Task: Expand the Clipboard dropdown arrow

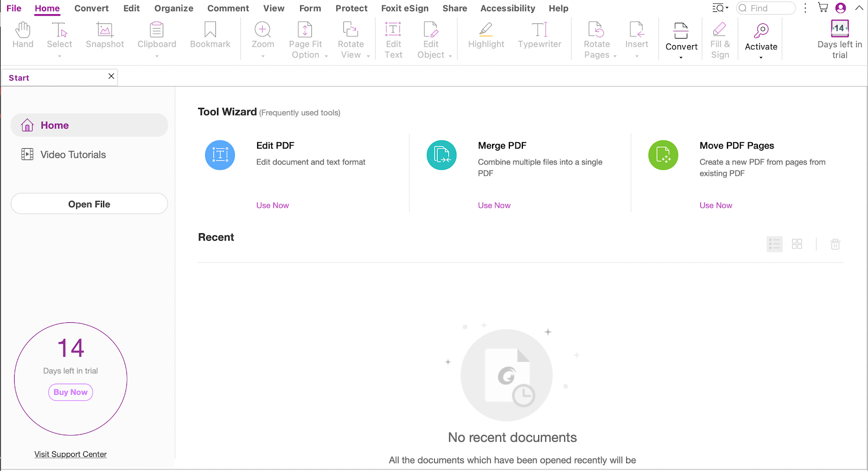Action: point(157,56)
